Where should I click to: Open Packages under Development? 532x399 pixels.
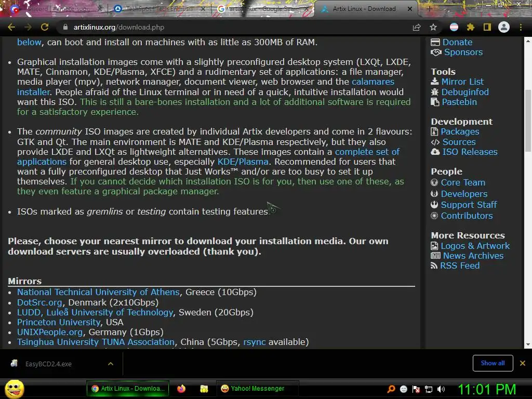(x=460, y=131)
